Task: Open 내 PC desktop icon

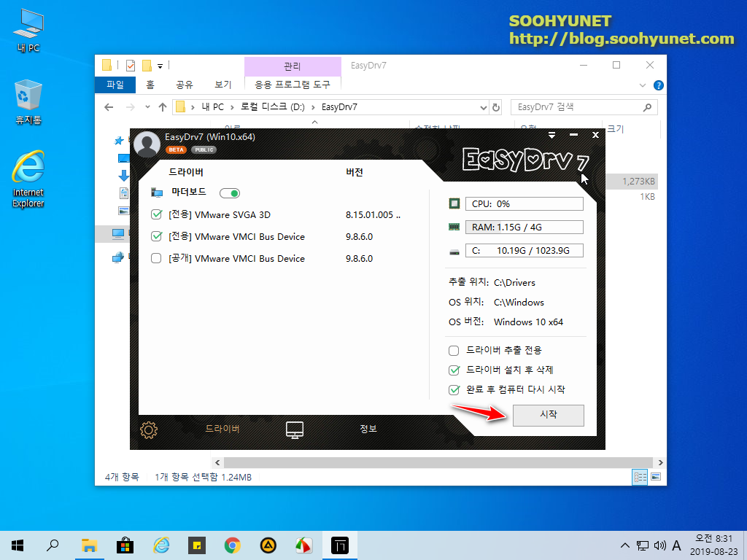Action: 28,30
